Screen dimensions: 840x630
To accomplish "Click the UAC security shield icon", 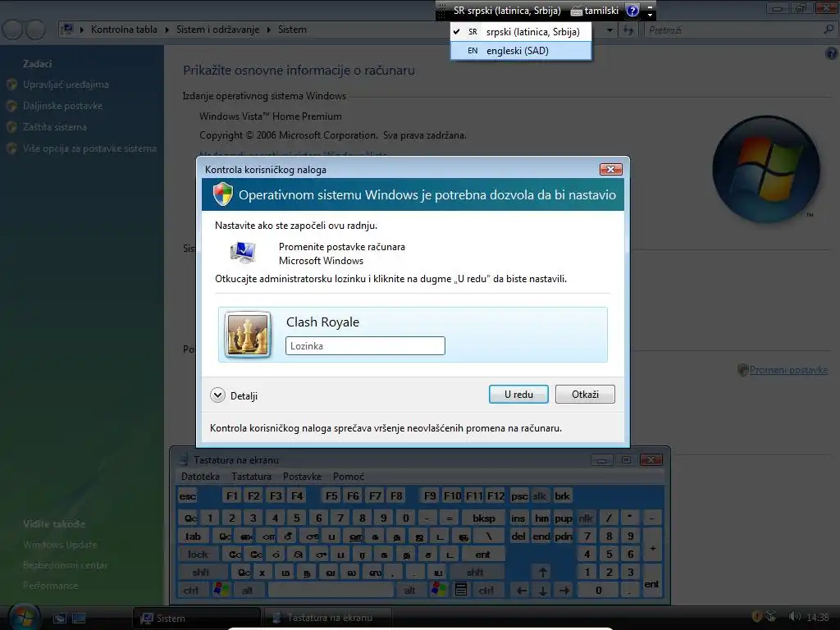I will 222,194.
